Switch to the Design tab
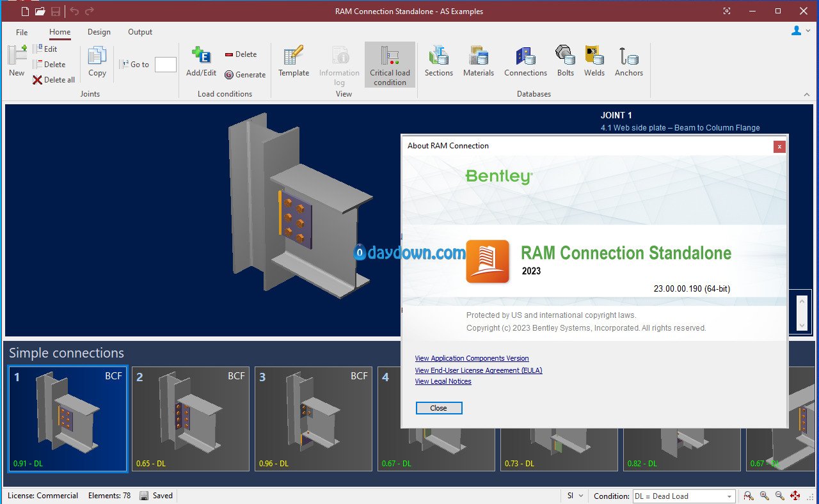This screenshot has width=819, height=504. pyautogui.click(x=99, y=32)
